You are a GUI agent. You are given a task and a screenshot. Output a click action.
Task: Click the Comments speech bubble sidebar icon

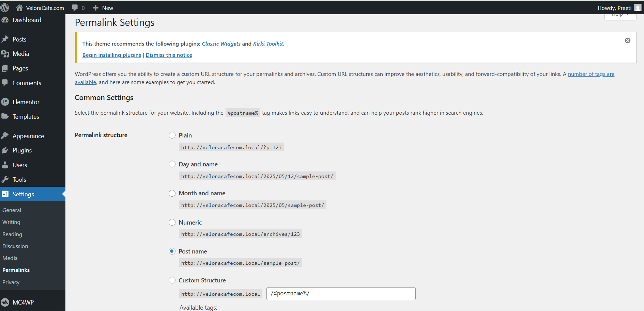click(5, 83)
